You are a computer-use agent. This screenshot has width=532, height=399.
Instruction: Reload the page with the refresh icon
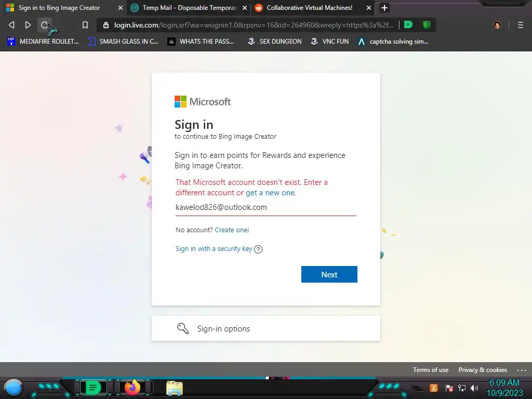(x=44, y=25)
